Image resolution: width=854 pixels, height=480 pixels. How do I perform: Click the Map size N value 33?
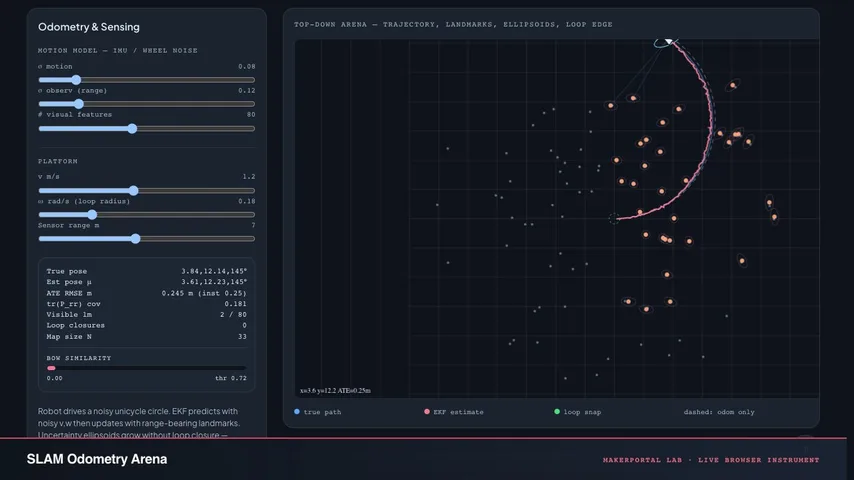click(x=242, y=337)
